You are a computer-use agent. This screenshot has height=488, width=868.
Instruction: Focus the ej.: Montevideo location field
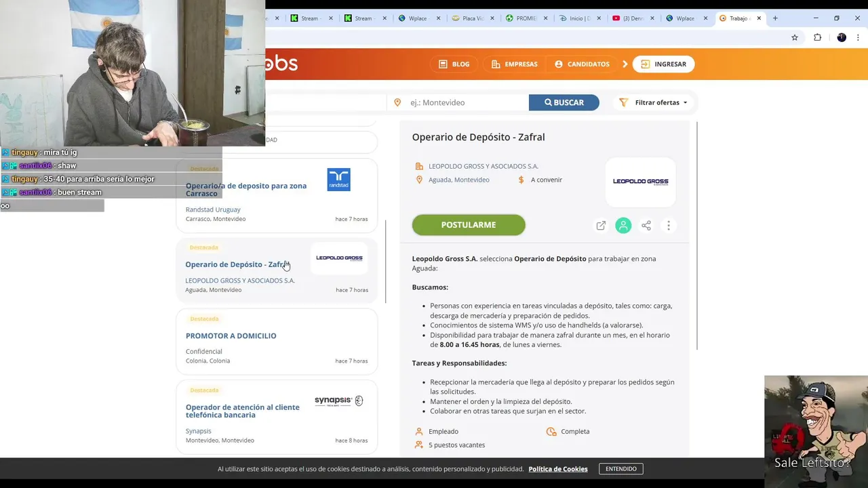458,102
